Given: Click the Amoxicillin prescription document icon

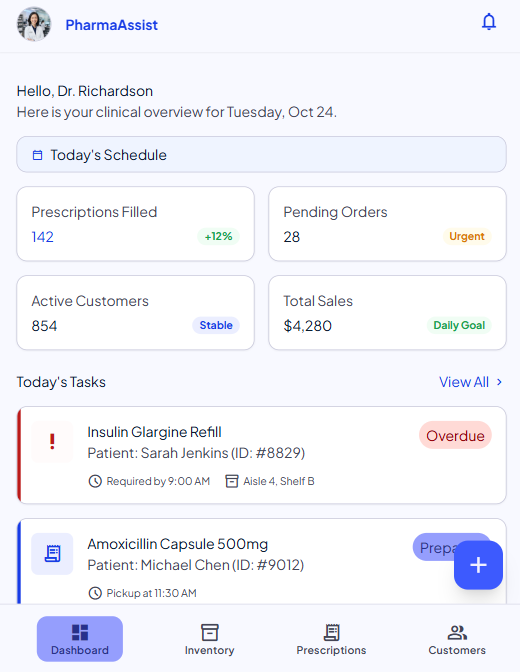Looking at the screenshot, I should coord(52,554).
